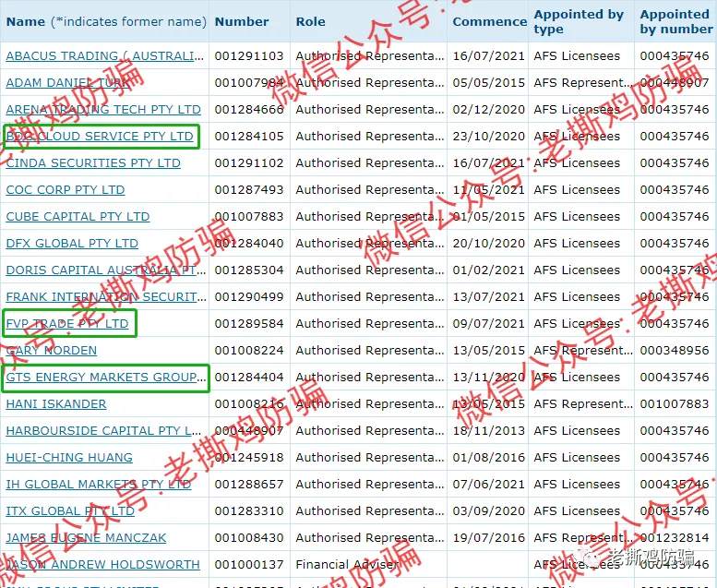Open DFX GLOBAL PTY LTD link

[x=72, y=244]
